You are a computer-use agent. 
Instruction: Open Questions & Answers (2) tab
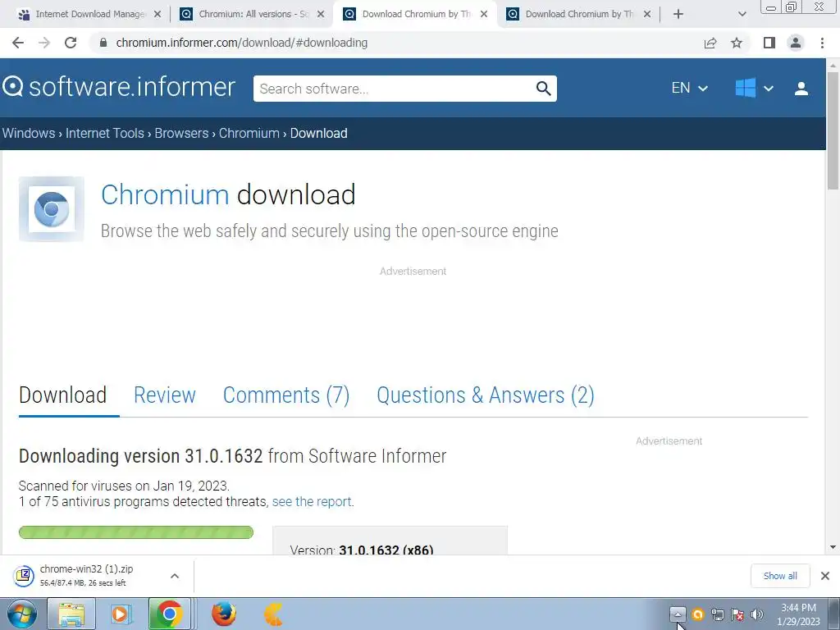click(x=486, y=395)
